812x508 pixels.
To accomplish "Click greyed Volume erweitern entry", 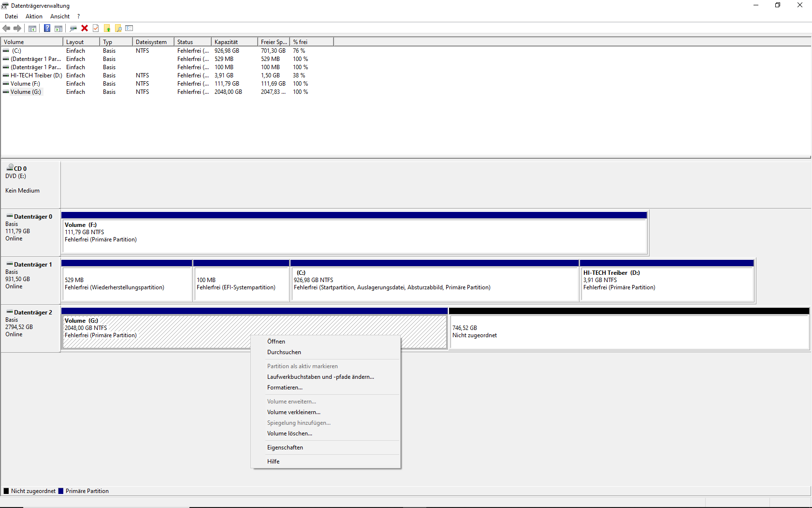I will tap(326, 402).
